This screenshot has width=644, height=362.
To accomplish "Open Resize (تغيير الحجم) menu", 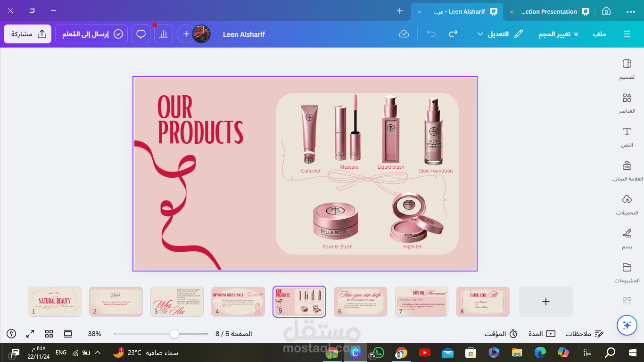I will point(558,34).
